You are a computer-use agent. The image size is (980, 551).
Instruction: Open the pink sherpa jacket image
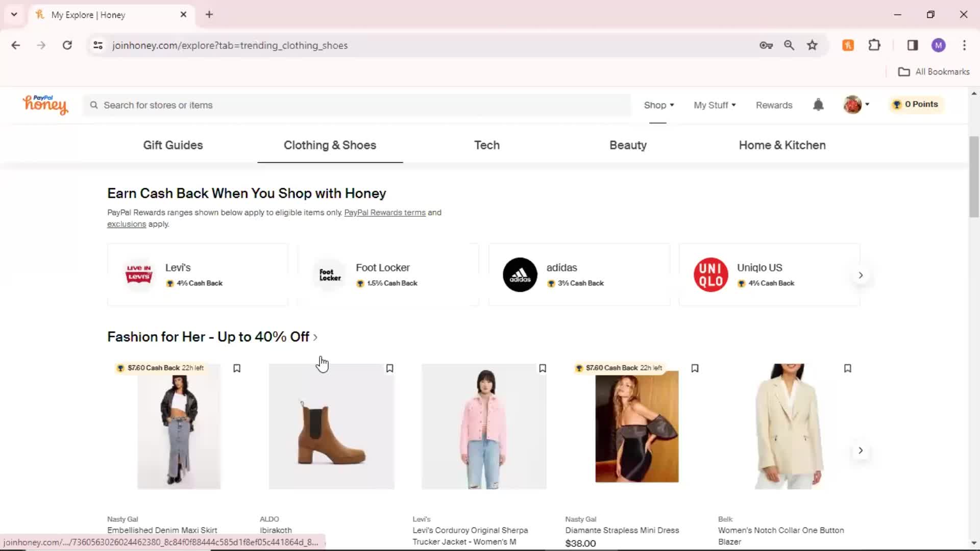(484, 426)
